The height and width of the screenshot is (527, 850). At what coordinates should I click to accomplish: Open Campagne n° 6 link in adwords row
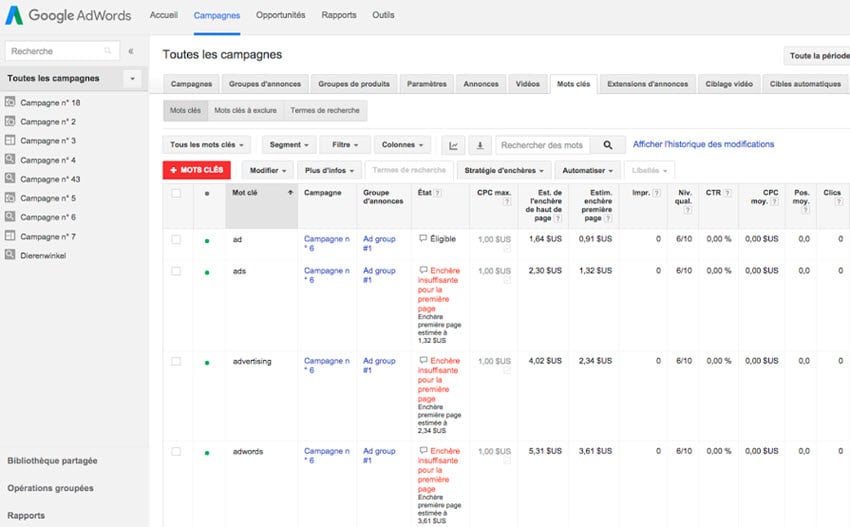[327, 455]
